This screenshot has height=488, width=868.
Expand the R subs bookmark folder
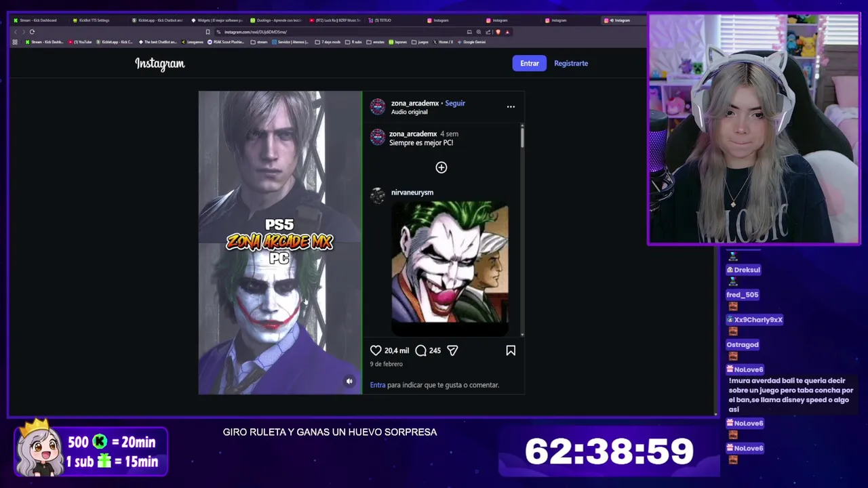pos(353,42)
